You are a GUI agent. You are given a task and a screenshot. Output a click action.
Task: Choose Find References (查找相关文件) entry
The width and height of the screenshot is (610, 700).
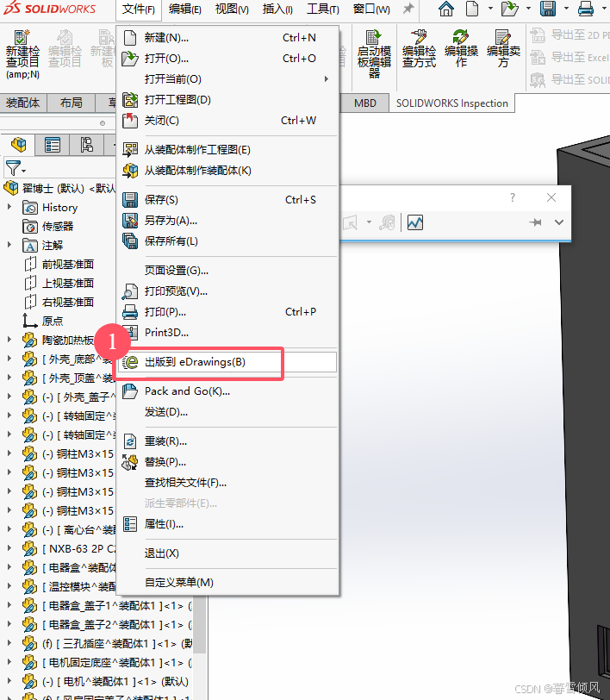(227, 483)
